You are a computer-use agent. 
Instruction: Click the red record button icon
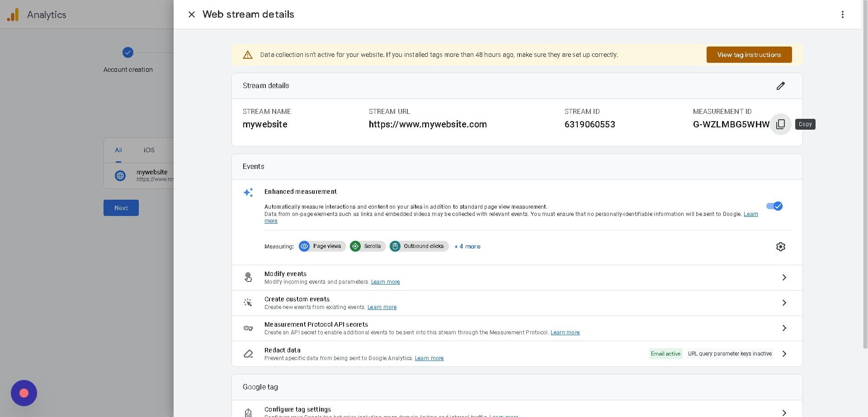[x=24, y=393]
